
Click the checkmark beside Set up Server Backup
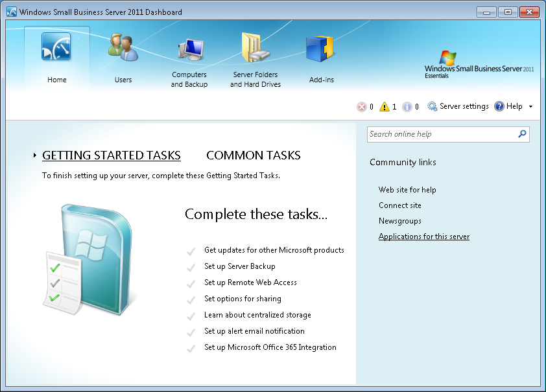pyautogui.click(x=191, y=267)
